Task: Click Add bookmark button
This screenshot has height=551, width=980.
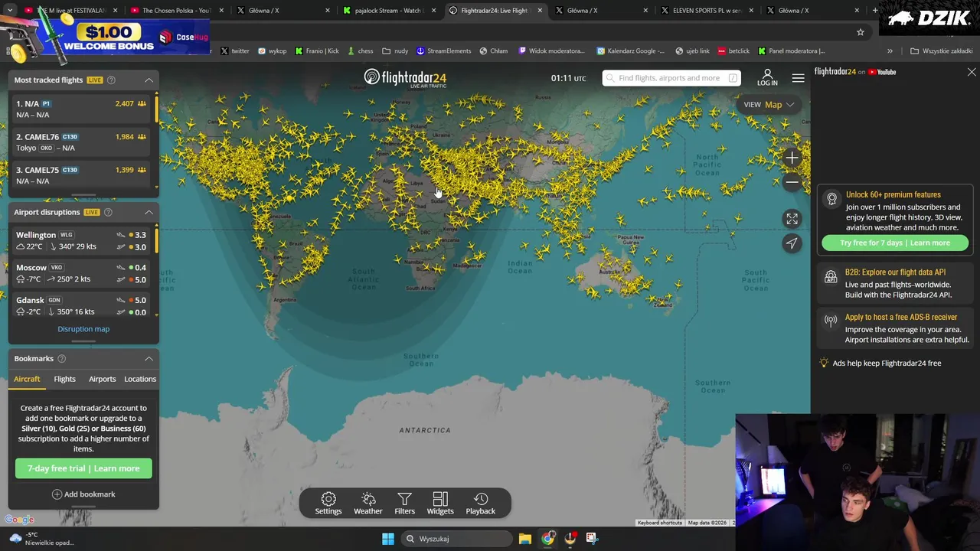Action: click(83, 494)
